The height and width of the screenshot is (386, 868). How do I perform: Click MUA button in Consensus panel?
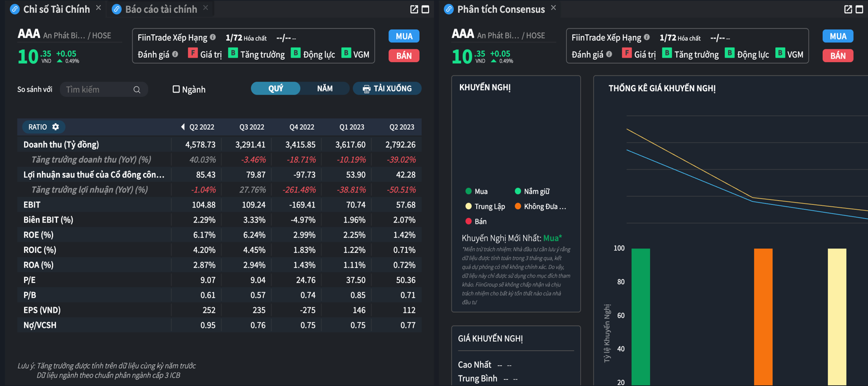click(838, 36)
